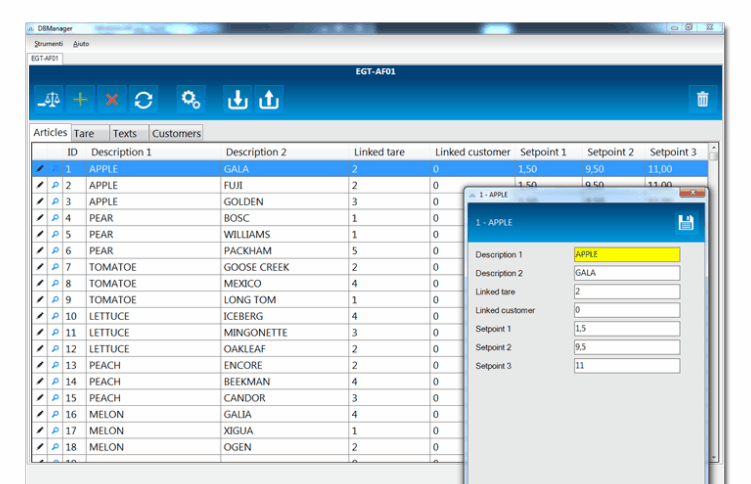Click the trash bin icon in toolbar
The height and width of the screenshot is (484, 751).
click(703, 99)
